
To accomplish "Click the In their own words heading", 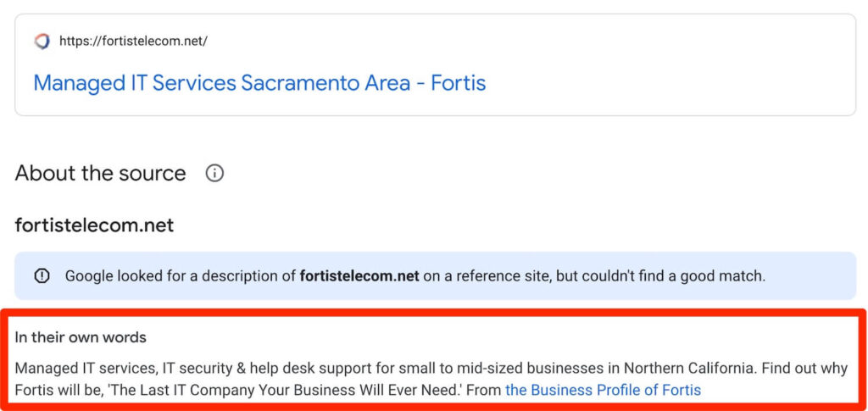I will pyautogui.click(x=81, y=337).
